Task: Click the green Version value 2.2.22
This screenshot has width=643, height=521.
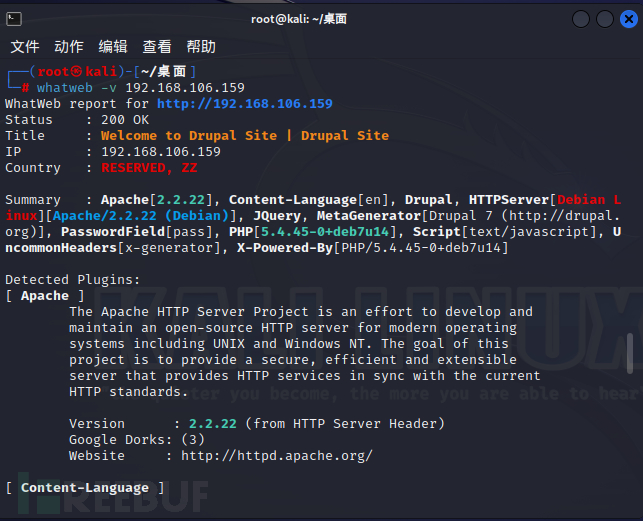Action: click(x=213, y=424)
